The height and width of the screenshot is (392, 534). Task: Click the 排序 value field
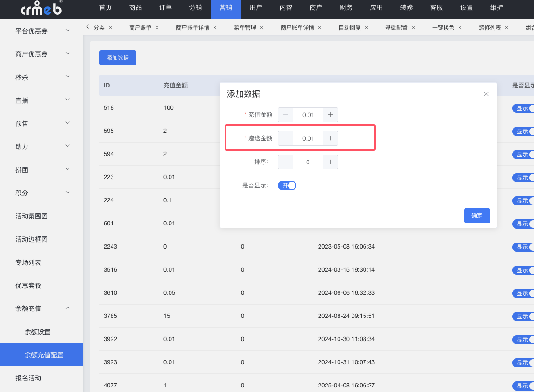308,162
